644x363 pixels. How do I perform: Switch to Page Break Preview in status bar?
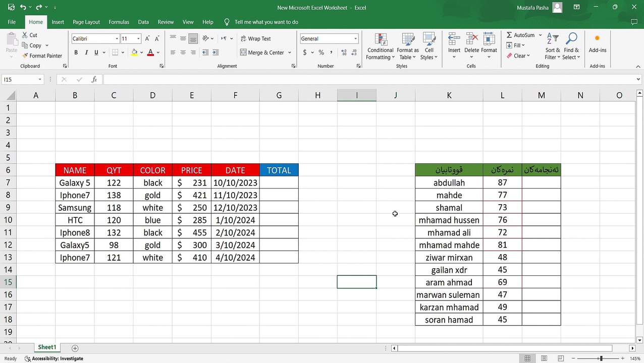coord(560,358)
